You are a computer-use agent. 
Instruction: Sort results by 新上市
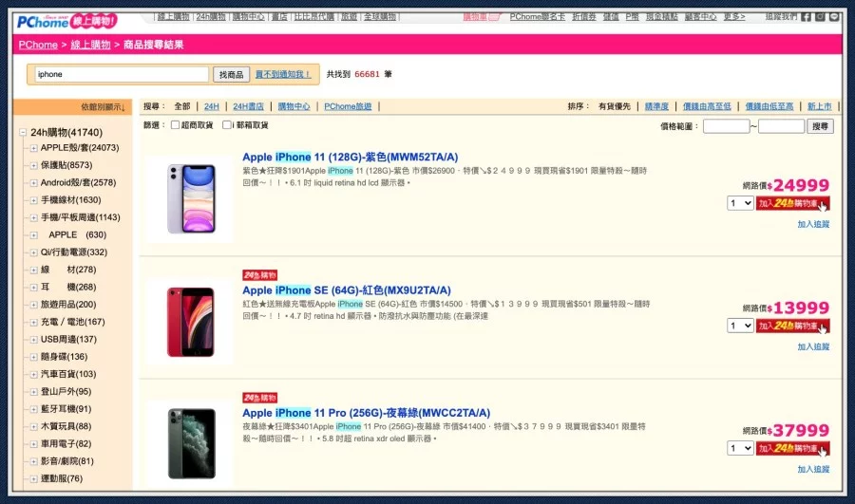(x=820, y=106)
